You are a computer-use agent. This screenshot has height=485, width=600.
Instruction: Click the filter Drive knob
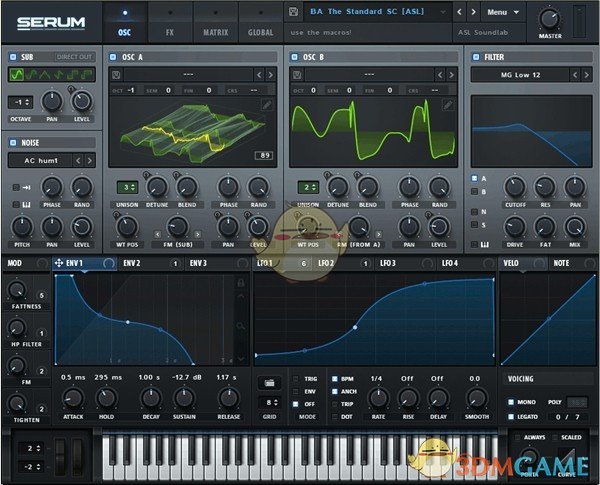click(x=515, y=227)
